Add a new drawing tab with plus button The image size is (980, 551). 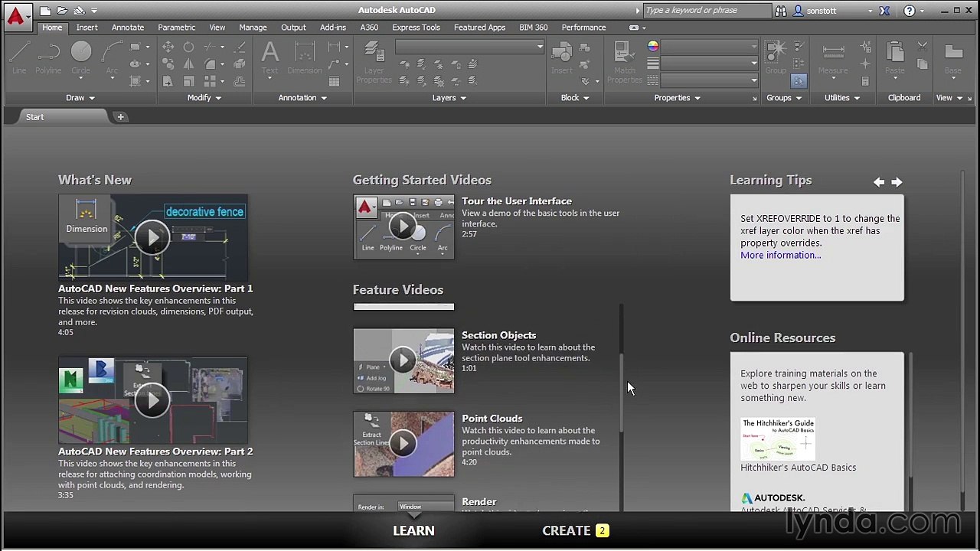pyautogui.click(x=120, y=117)
